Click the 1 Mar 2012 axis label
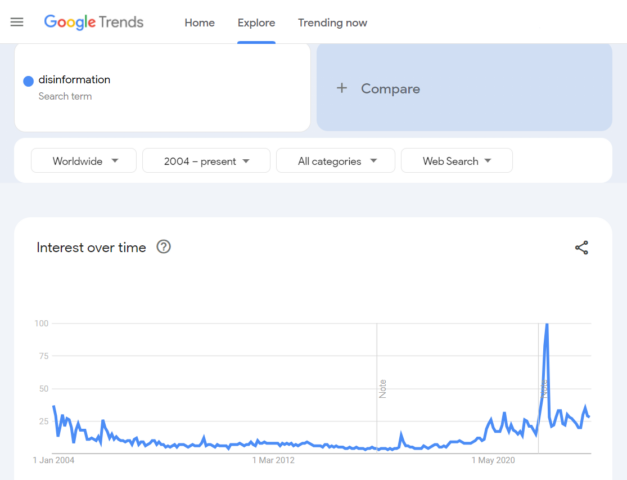The height and width of the screenshot is (480, 627). coord(274,461)
